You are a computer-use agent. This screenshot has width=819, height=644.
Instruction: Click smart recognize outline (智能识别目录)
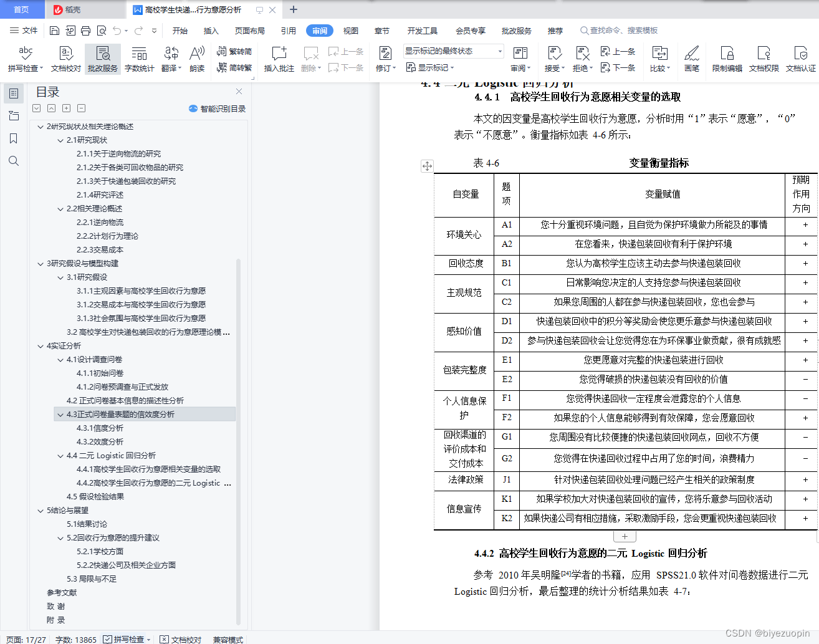coord(217,108)
